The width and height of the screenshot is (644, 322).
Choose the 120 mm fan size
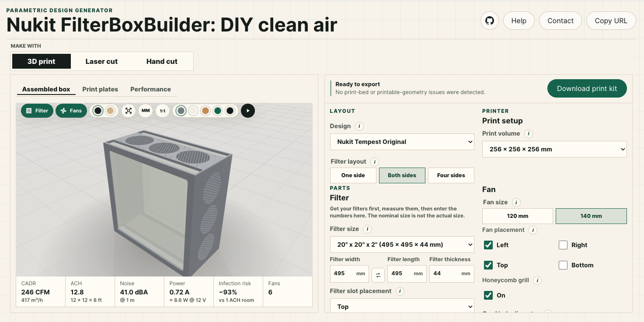(x=518, y=216)
